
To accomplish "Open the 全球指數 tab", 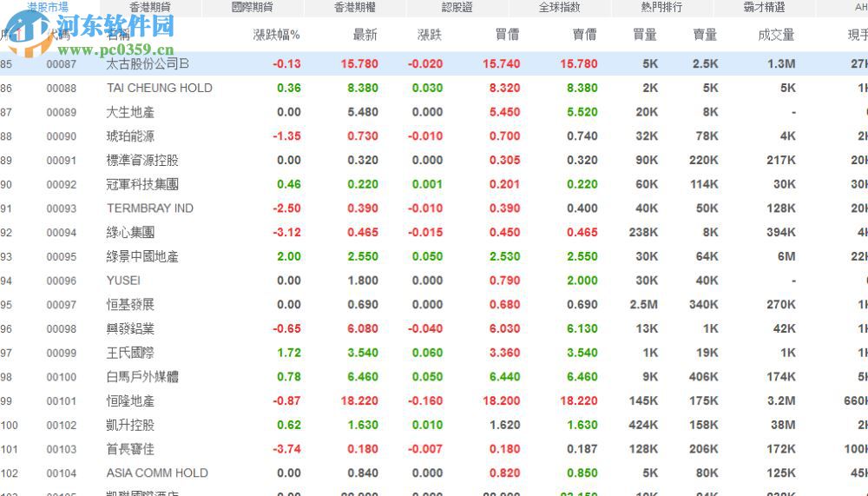I will click(x=560, y=7).
